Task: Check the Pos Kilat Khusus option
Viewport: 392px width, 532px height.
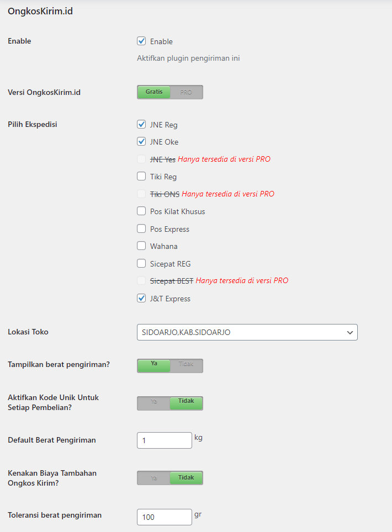Action: pyautogui.click(x=141, y=211)
